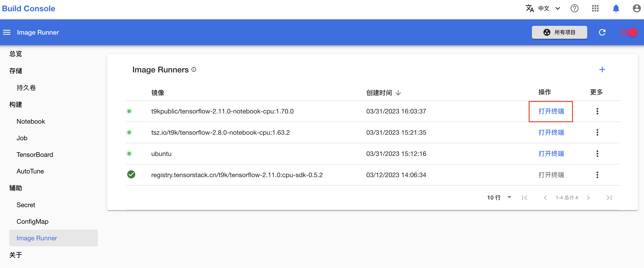Click the refresh icon in blue bar
This screenshot has width=644, height=268.
(602, 32)
